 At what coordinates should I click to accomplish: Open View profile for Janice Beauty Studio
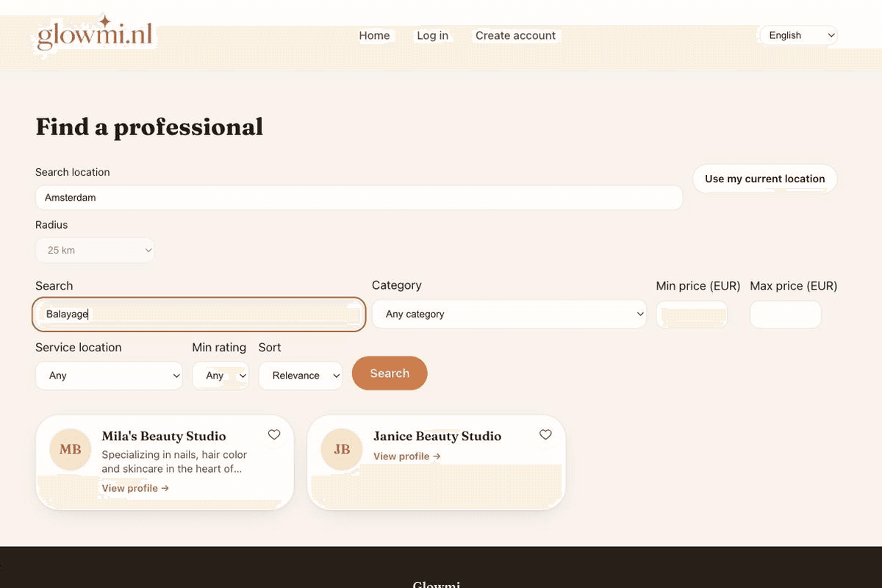pos(406,456)
